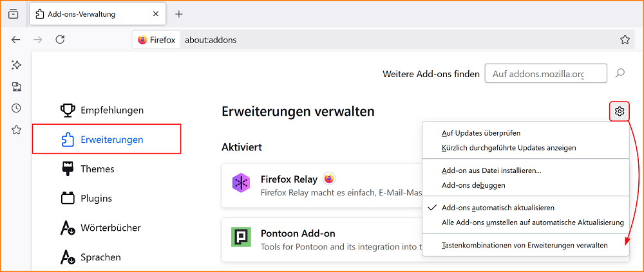Open history sidebar clock icon
Viewport: 644px width, 272px height.
16,108
